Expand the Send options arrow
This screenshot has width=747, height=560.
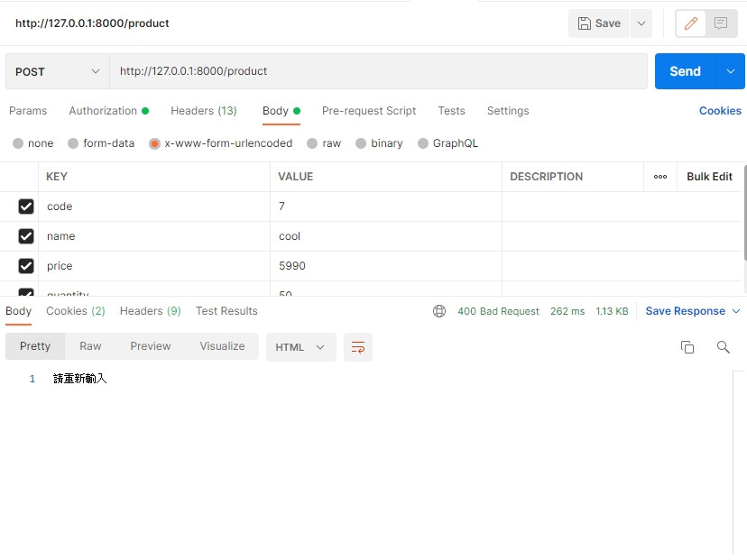pyautogui.click(x=731, y=71)
